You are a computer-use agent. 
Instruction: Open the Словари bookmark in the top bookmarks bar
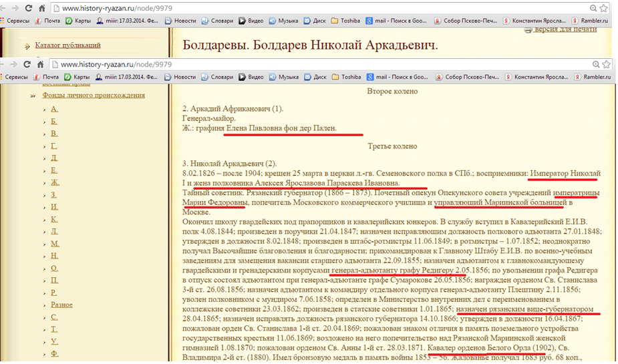[x=218, y=21]
